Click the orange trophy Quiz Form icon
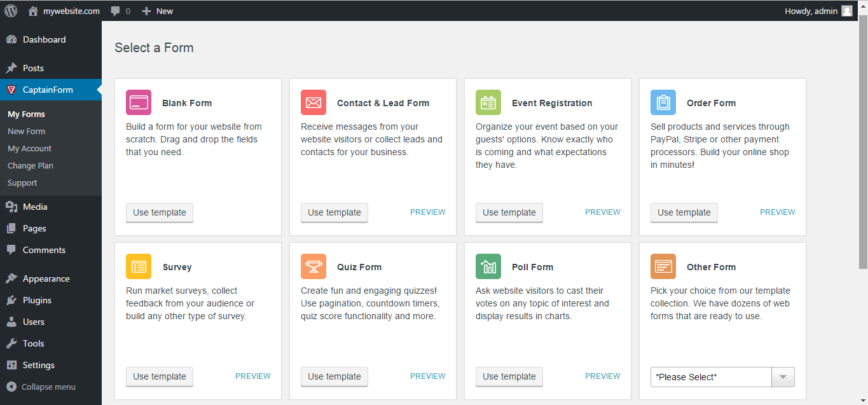 (x=313, y=266)
